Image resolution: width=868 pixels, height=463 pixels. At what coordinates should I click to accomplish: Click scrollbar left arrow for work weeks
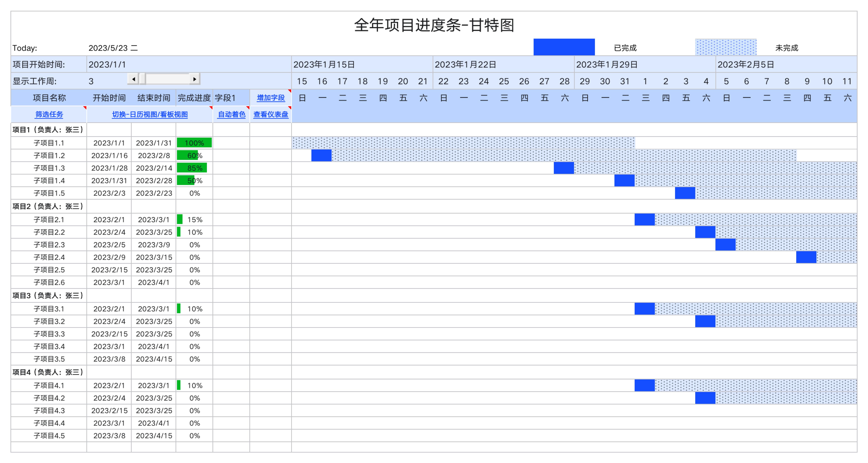click(x=133, y=79)
